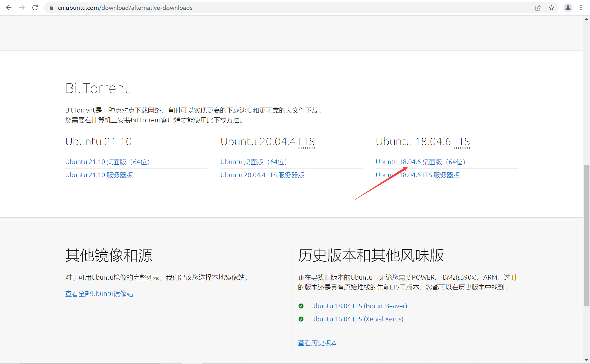Open the browser profile avatar
Image resolution: width=590 pixels, height=364 pixels.
tap(568, 8)
